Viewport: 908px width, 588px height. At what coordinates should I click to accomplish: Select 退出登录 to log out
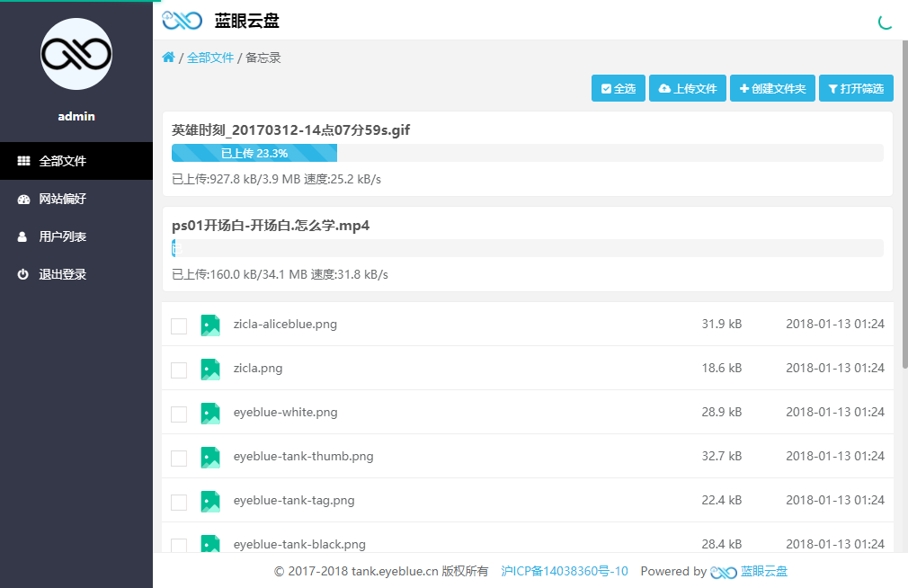pos(62,274)
